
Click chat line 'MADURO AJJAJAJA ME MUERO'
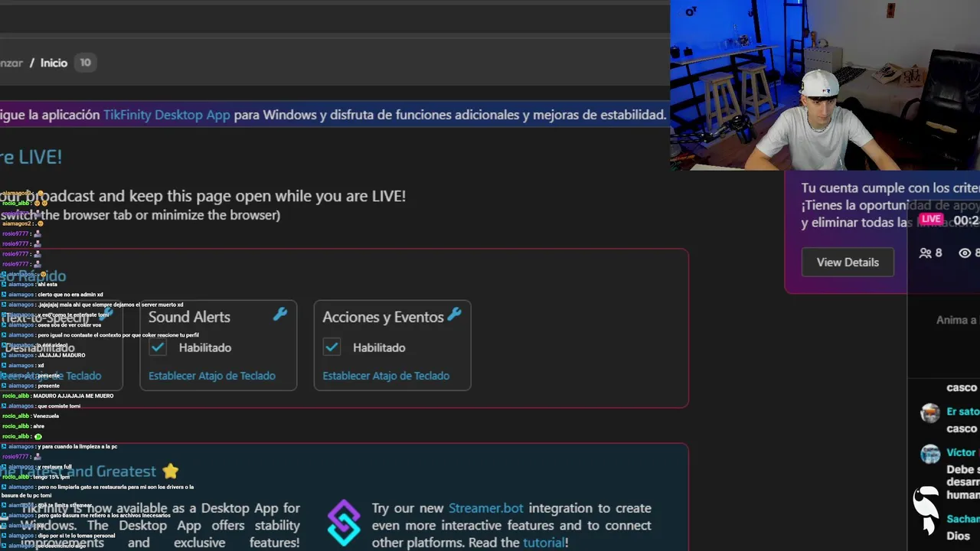73,396
